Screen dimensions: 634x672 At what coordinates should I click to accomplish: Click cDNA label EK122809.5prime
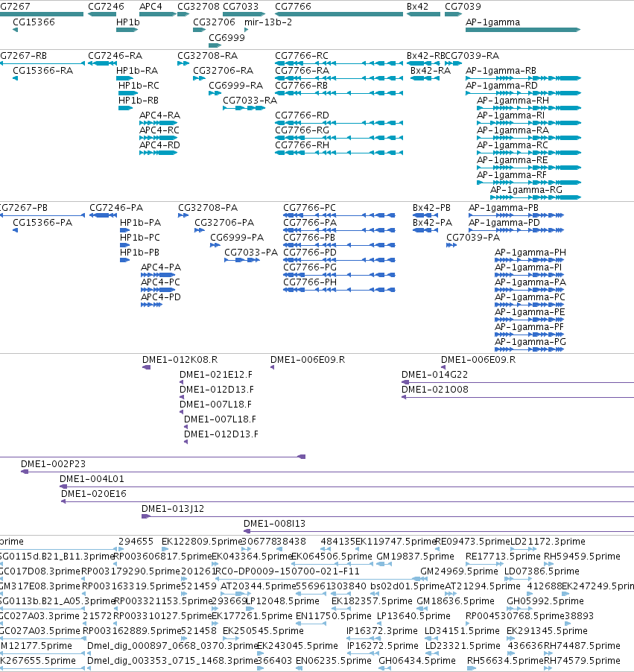point(202,542)
